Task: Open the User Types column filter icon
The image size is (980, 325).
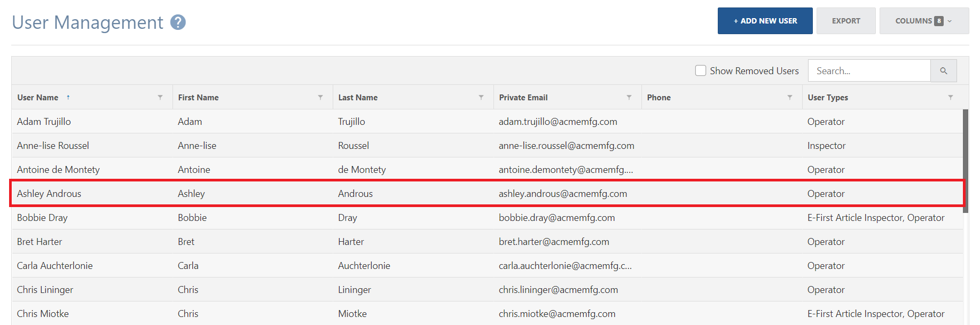Action: pyautogui.click(x=951, y=97)
